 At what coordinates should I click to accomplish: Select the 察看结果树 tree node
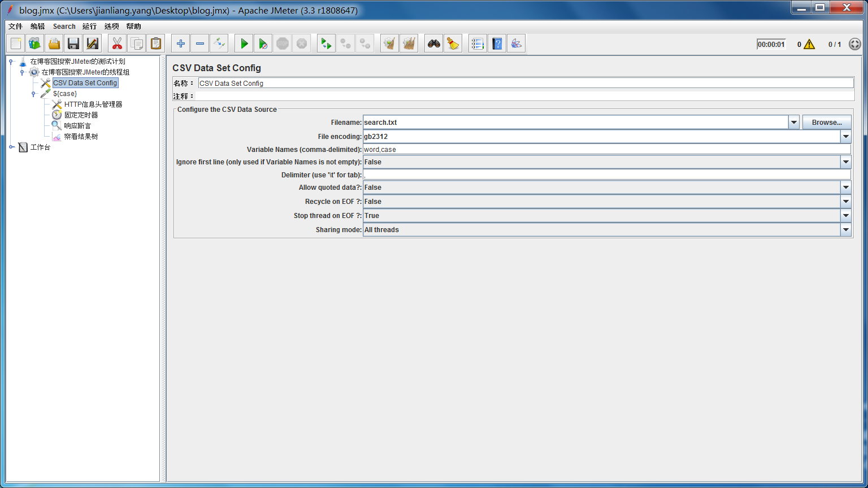(x=81, y=137)
